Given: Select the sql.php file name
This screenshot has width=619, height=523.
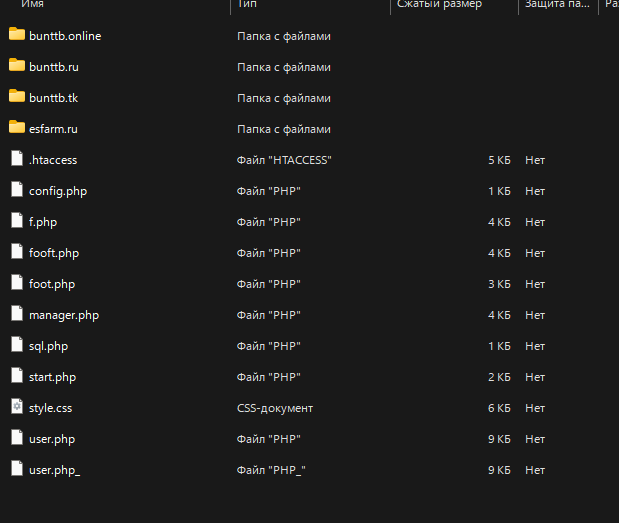Looking at the screenshot, I should click(x=49, y=346).
